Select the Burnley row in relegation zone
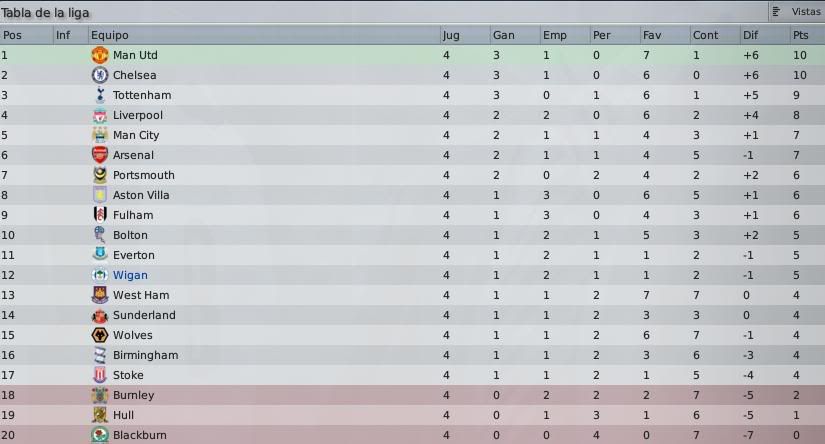 [412, 395]
